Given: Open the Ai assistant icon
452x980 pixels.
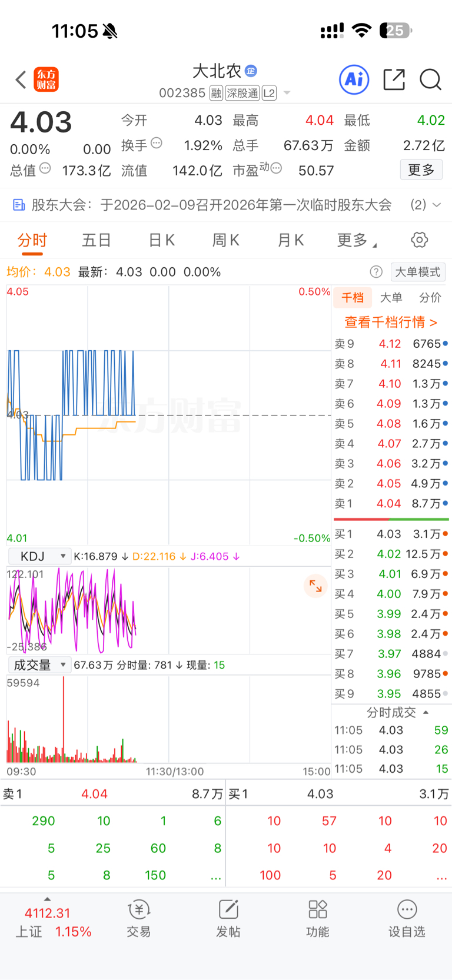Looking at the screenshot, I should click(x=354, y=79).
